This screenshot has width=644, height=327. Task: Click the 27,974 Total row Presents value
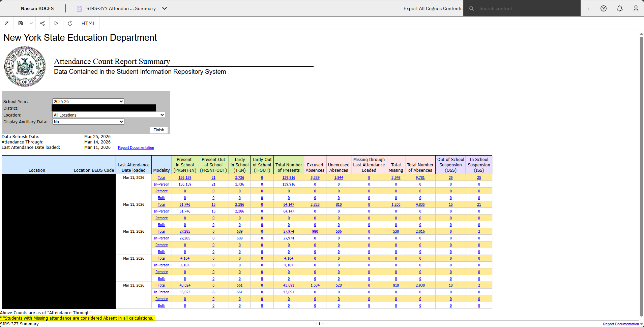(289, 231)
